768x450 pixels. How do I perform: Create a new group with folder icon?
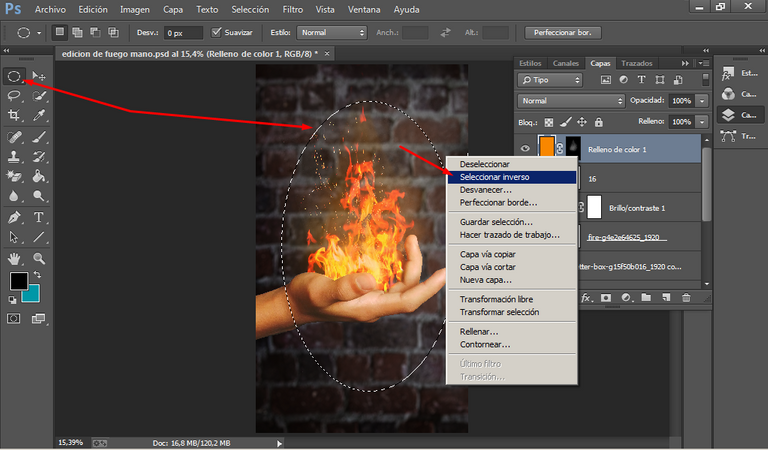click(x=646, y=297)
